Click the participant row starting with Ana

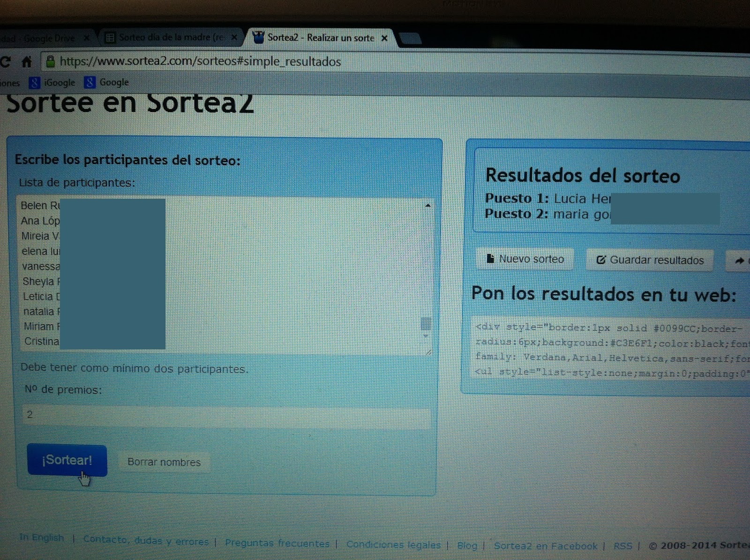(x=40, y=221)
